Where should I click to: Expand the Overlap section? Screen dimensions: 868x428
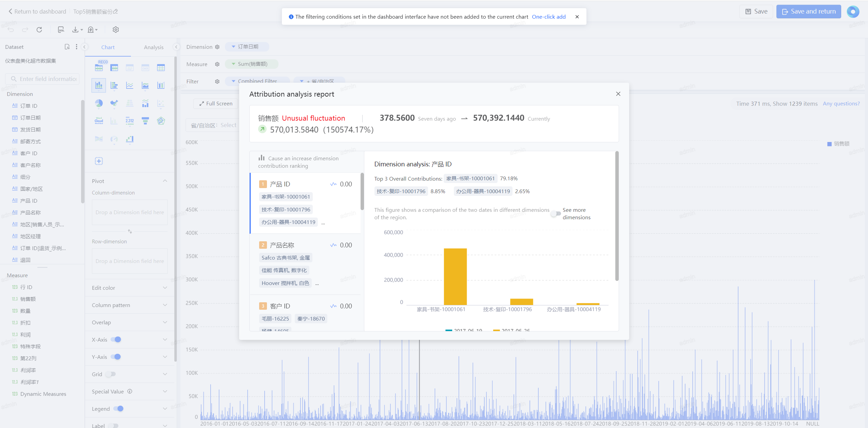click(x=130, y=323)
